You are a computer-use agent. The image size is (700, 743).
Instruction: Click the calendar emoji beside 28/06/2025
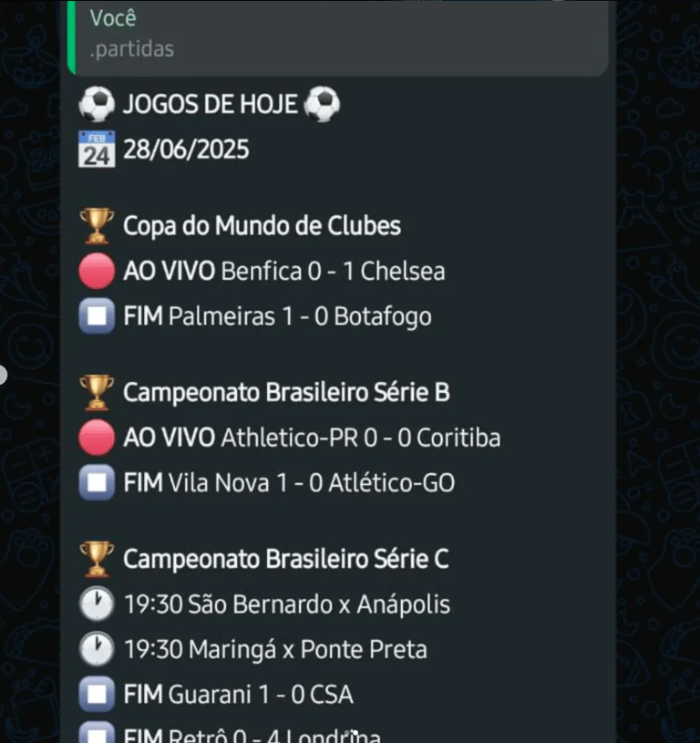pyautogui.click(x=97, y=150)
